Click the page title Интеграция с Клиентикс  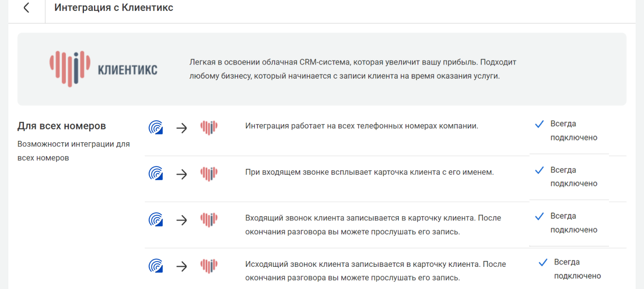[x=114, y=8]
